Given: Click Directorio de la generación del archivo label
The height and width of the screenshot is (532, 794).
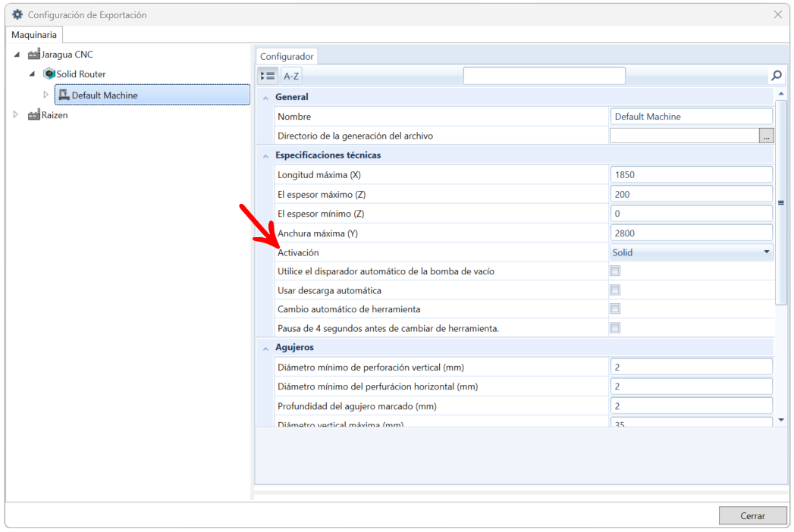Looking at the screenshot, I should click(x=356, y=136).
